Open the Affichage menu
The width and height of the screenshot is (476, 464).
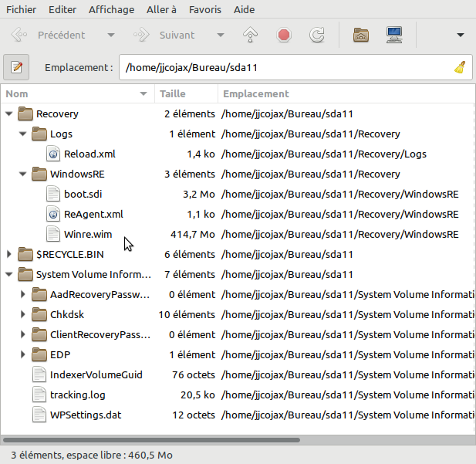[x=111, y=9]
